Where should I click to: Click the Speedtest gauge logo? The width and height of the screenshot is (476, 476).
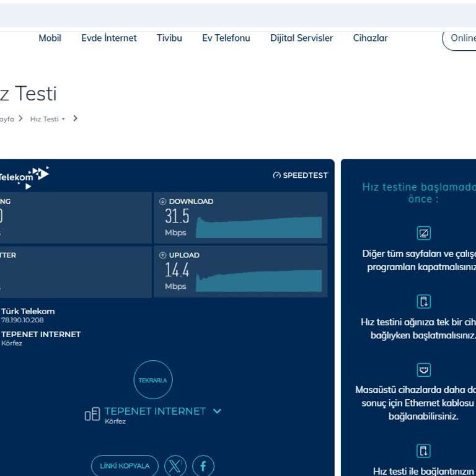(277, 175)
